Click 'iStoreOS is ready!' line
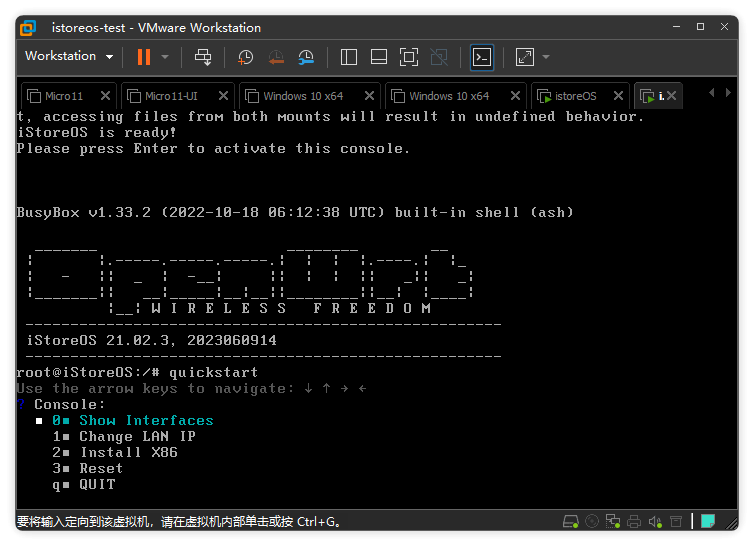Viewport: 754px width, 546px height. click(97, 132)
